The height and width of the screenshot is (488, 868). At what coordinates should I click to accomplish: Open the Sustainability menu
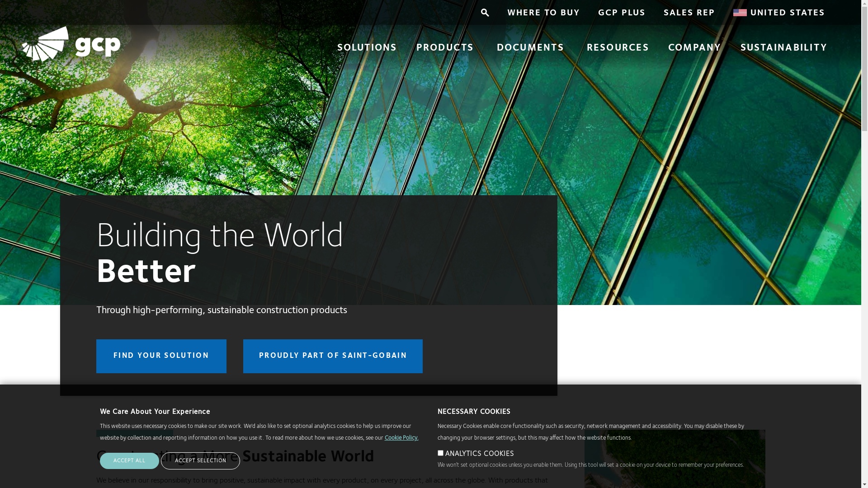pos(783,47)
